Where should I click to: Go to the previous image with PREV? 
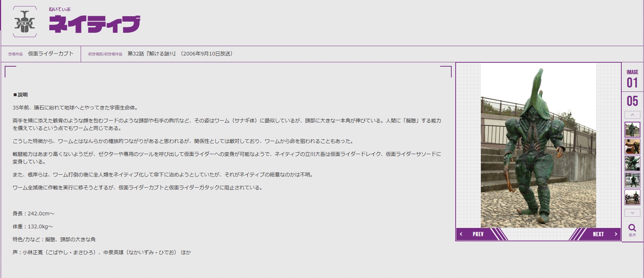(x=478, y=234)
